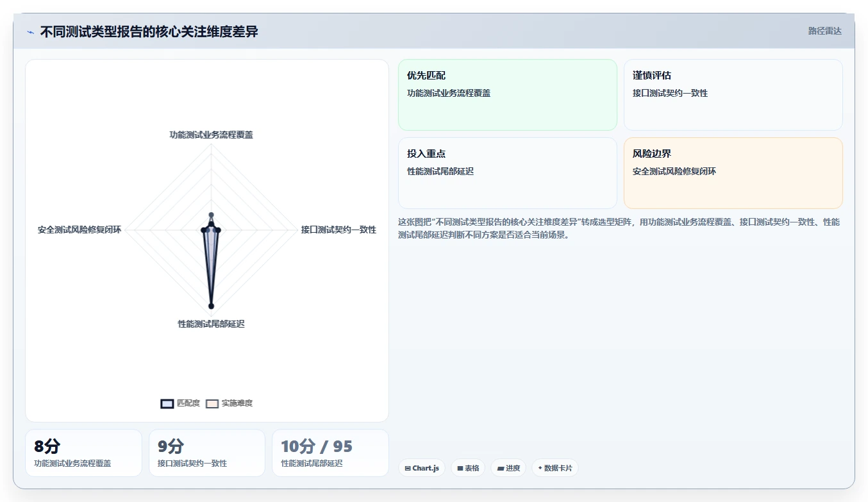Image resolution: width=868 pixels, height=502 pixels.
Task: Click 接口测试契约一致性 caption under 9分
Action: [x=192, y=463]
